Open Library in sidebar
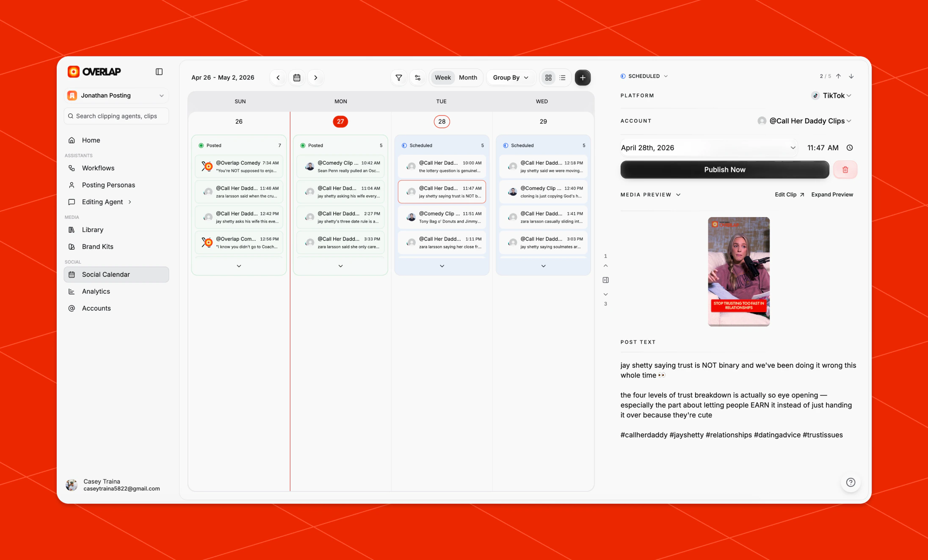The height and width of the screenshot is (560, 928). [116, 230]
